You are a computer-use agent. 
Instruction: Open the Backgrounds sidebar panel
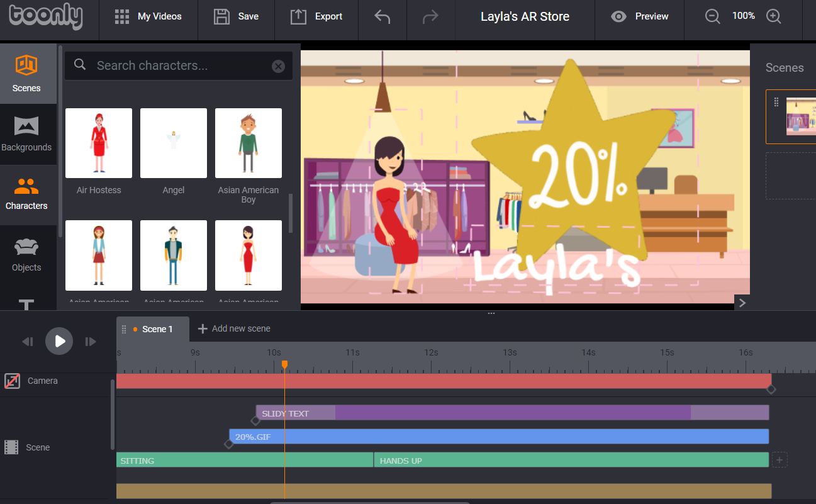click(26, 134)
